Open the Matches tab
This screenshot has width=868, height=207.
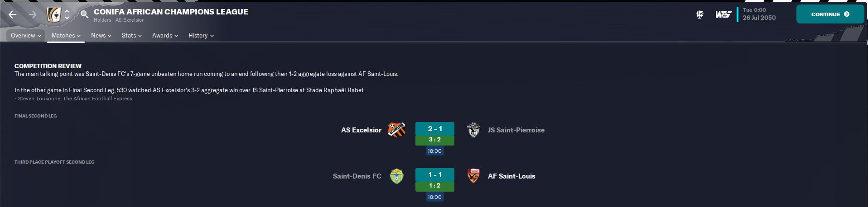(66, 35)
